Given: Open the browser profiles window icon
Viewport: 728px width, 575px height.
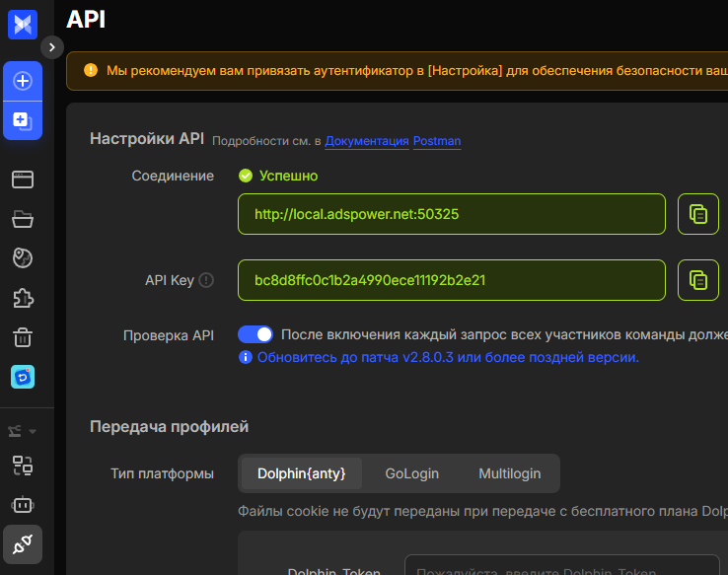Looking at the screenshot, I should pyautogui.click(x=23, y=180).
